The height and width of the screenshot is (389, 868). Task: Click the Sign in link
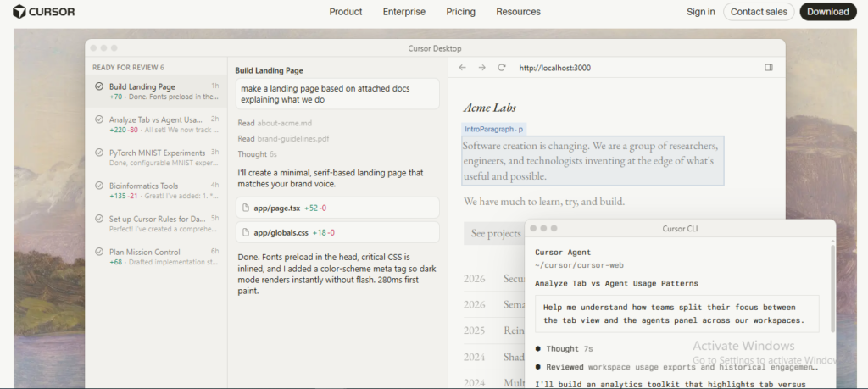(701, 12)
